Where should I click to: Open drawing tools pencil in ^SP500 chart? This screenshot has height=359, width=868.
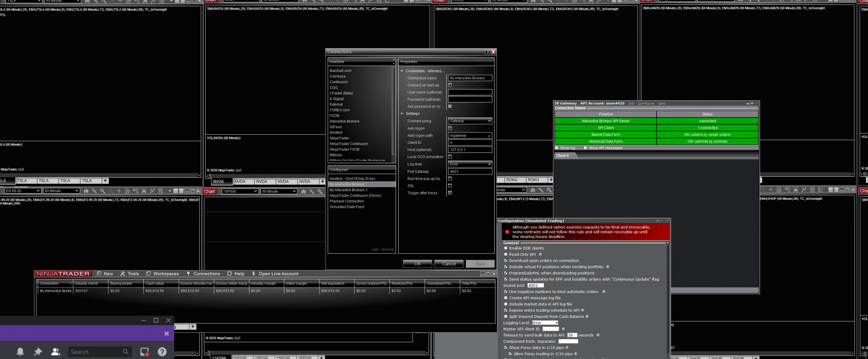coord(311,191)
